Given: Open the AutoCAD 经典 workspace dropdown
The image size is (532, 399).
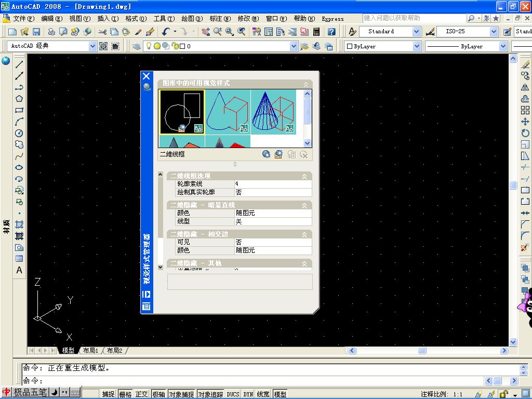Looking at the screenshot, I should click(92, 46).
